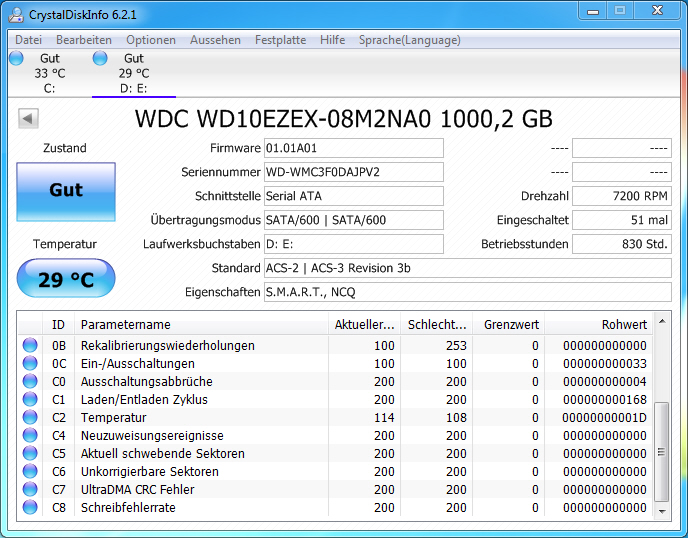Click scrollbar down arrow of SMART list

coord(662,511)
